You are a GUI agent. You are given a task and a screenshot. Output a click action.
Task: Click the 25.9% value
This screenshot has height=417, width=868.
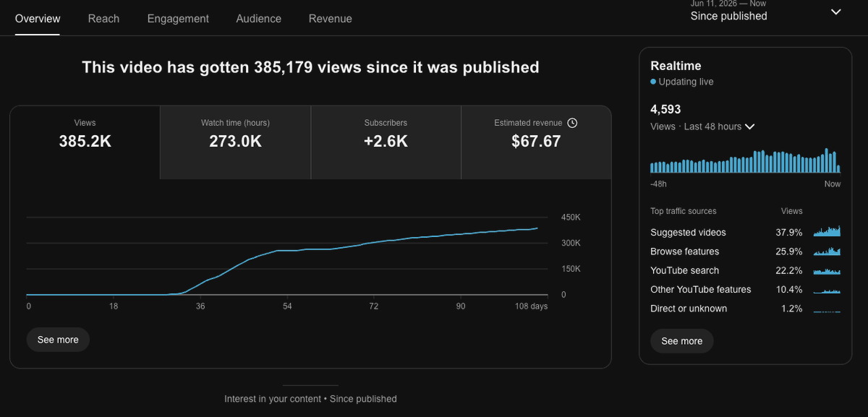click(x=788, y=252)
